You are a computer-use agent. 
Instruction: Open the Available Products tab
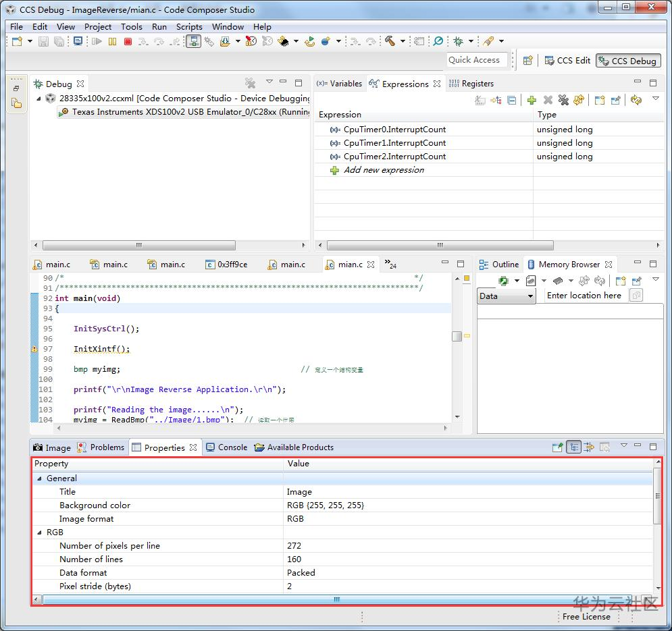(x=294, y=447)
